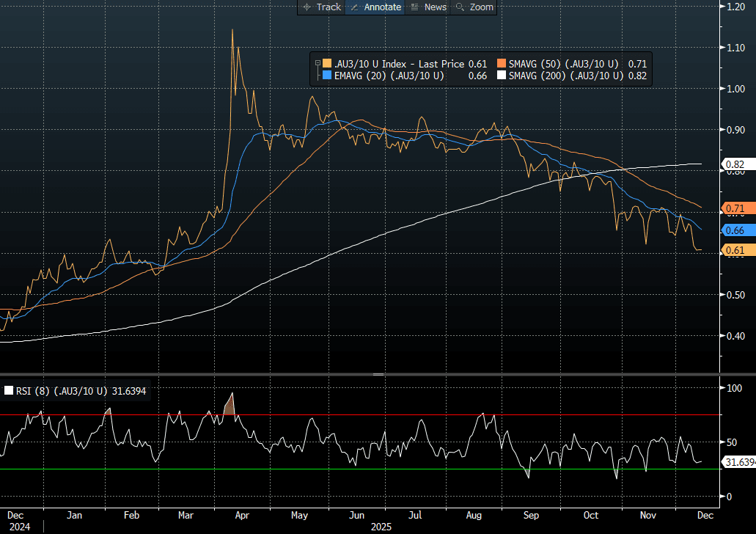
Task: Select the Annotate pencil tool
Action: (376, 7)
